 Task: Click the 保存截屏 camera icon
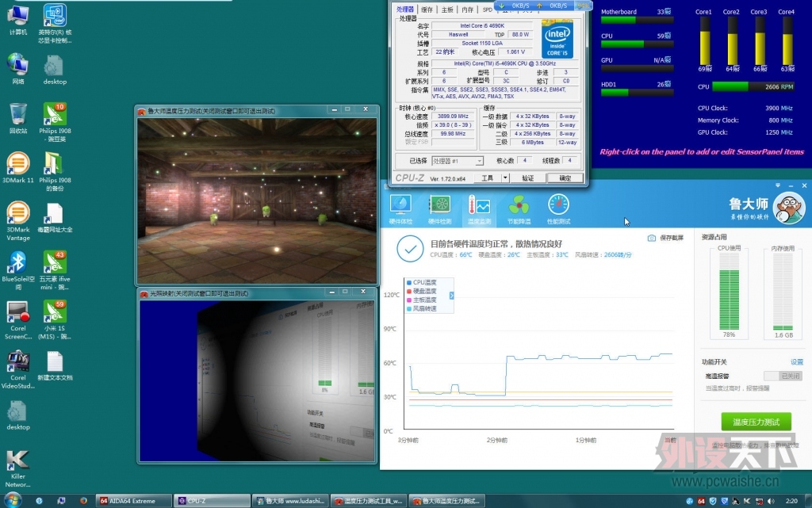pyautogui.click(x=652, y=238)
